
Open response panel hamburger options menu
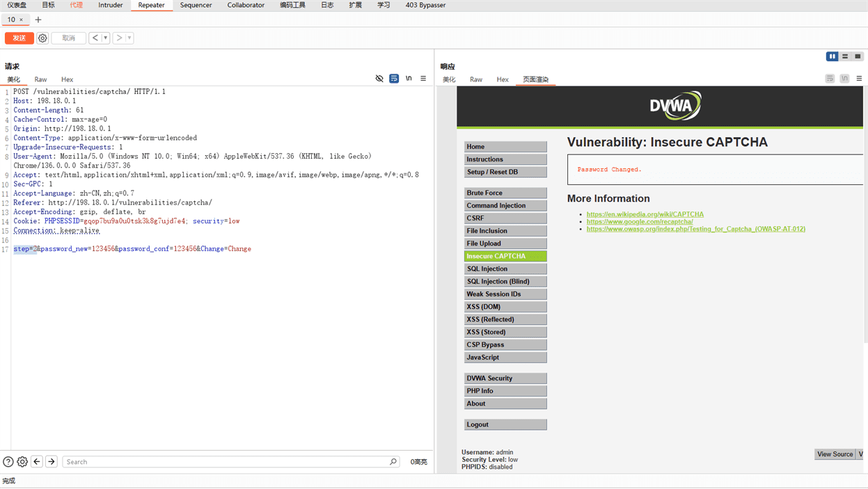coord(859,79)
